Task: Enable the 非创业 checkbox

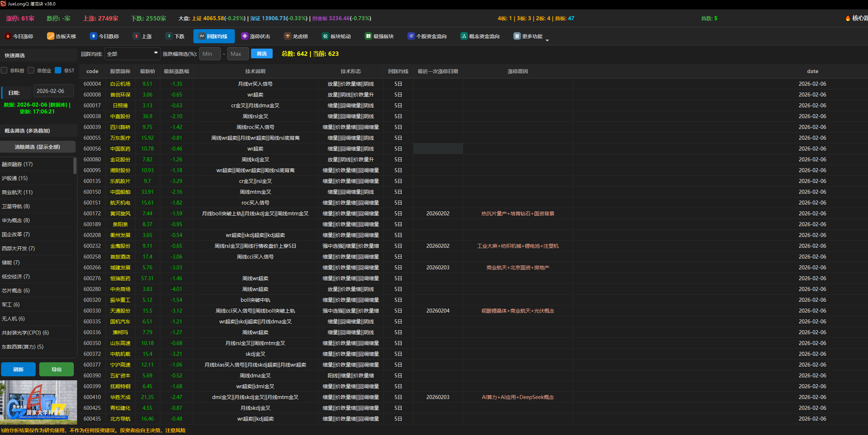Action: coord(31,71)
